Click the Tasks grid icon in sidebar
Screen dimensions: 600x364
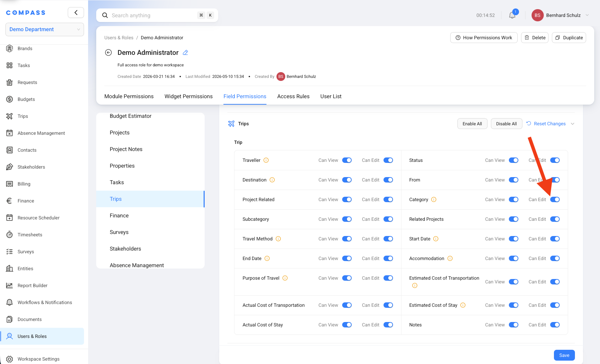9,65
